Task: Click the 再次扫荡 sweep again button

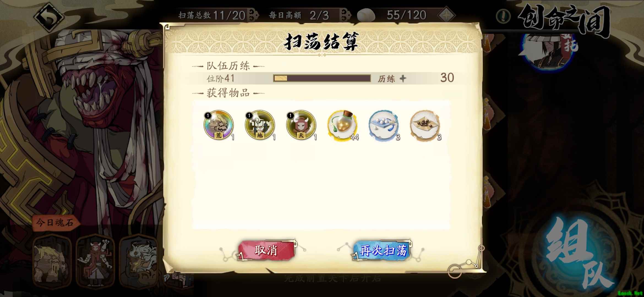Action: pyautogui.click(x=383, y=251)
